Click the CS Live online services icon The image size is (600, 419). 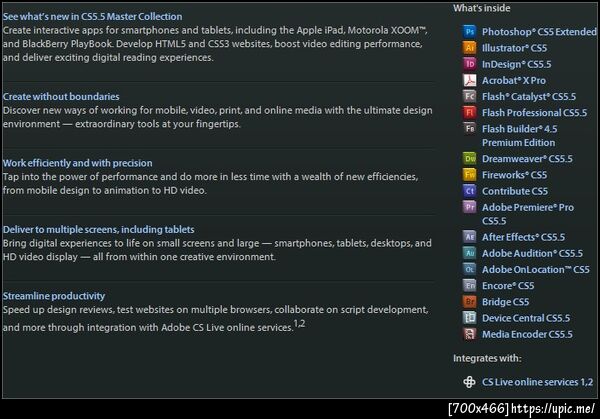(x=470, y=382)
